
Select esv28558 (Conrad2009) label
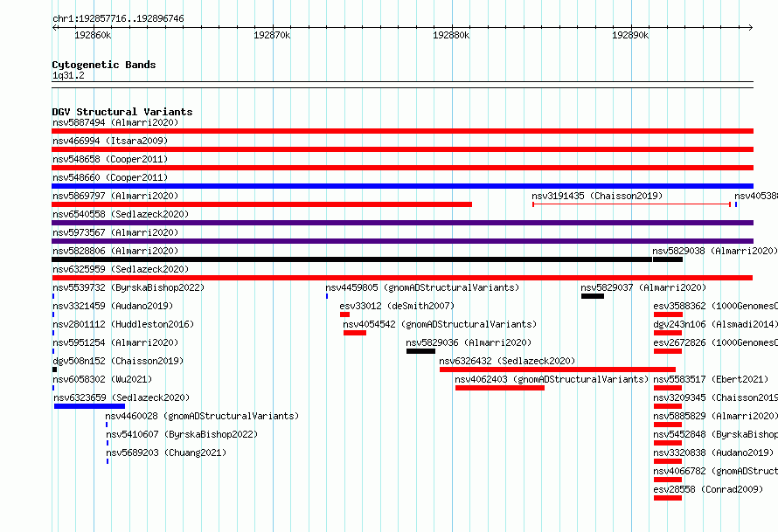click(x=708, y=489)
